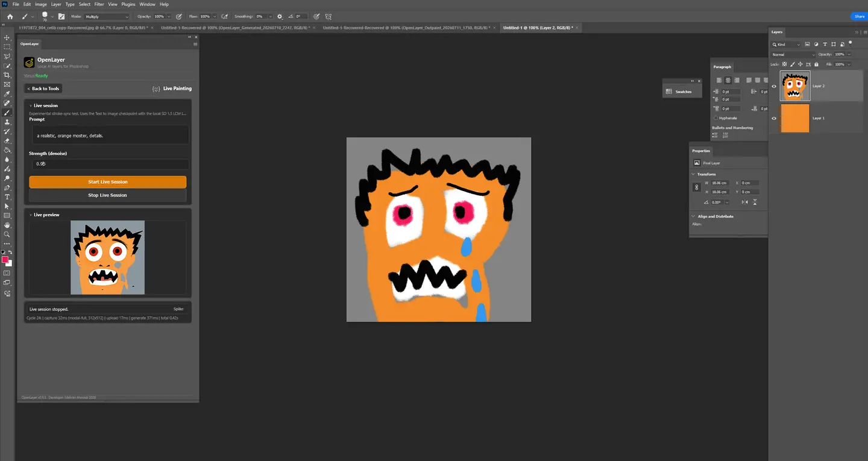Viewport: 868px width, 461px height.
Task: Click the white background color swatch
Action: [x=10, y=264]
